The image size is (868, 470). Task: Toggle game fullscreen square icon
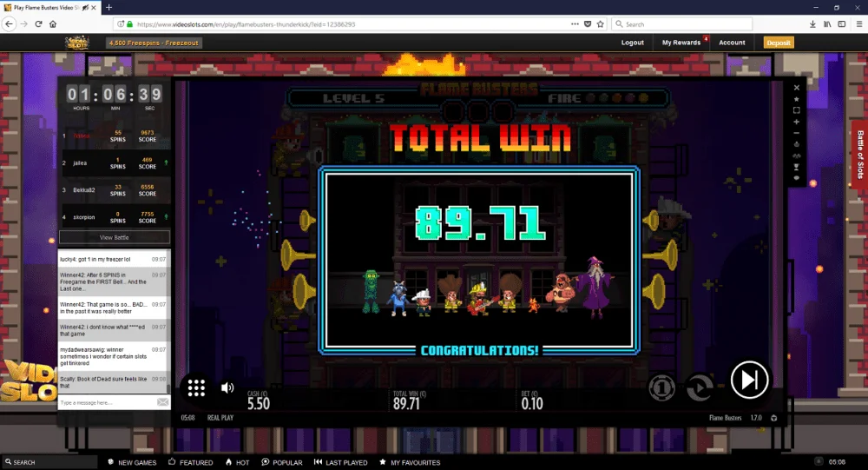point(797,110)
